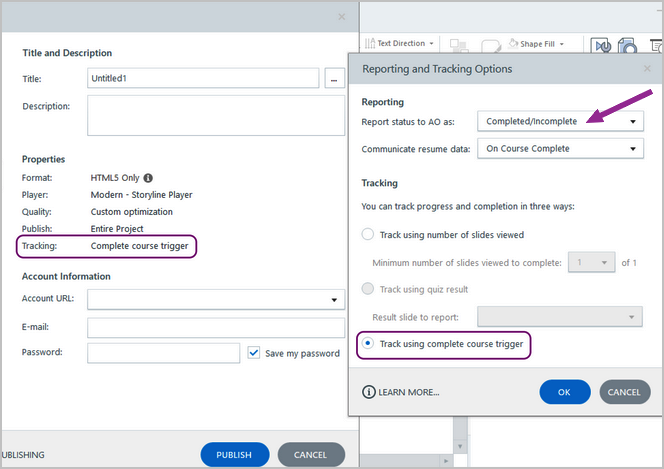The width and height of the screenshot is (664, 469).
Task: Open the Communicate resume data dropdown
Action: tap(560, 149)
